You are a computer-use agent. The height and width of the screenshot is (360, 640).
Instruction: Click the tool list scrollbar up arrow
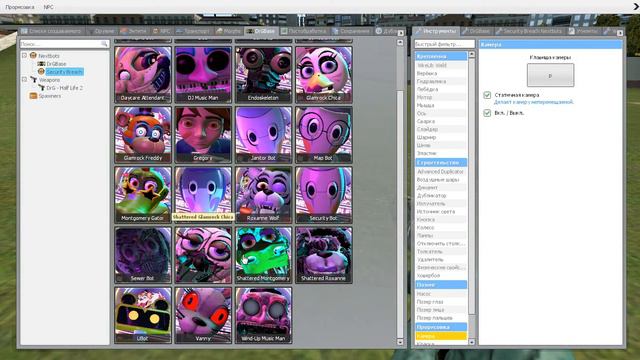pyautogui.click(x=472, y=54)
